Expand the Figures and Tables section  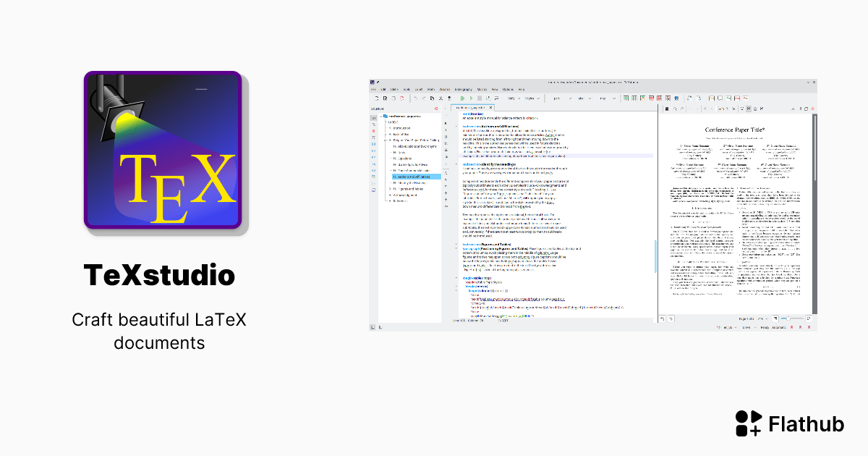pos(390,189)
